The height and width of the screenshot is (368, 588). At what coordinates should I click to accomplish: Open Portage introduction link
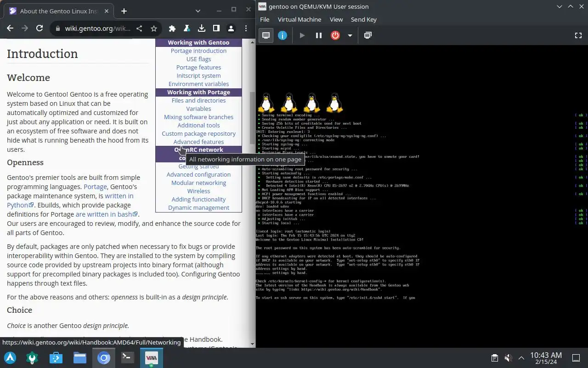pyautogui.click(x=198, y=51)
